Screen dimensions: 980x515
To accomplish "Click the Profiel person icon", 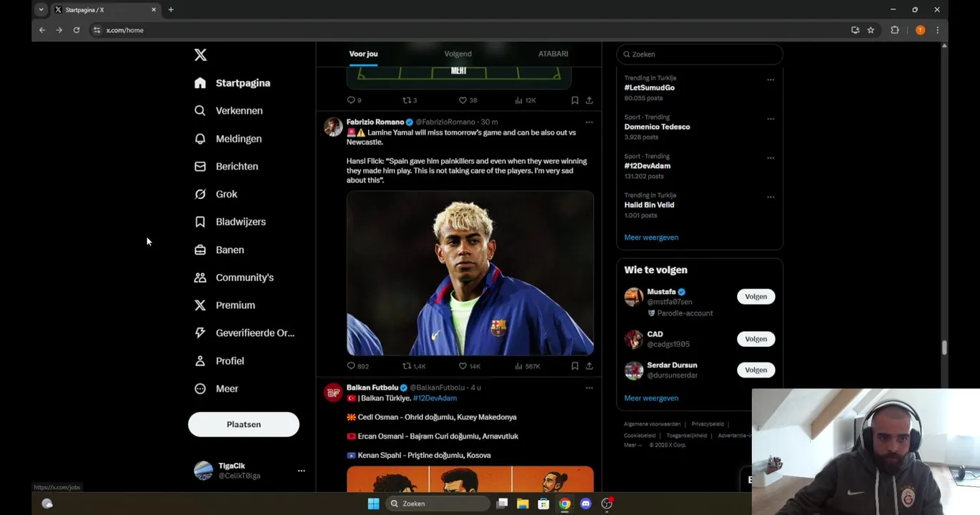I will pyautogui.click(x=200, y=361).
